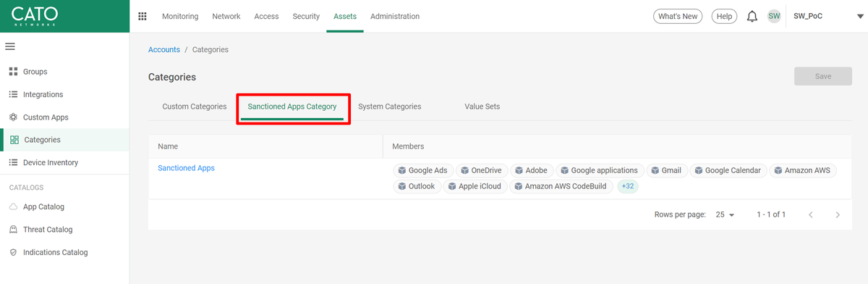Screen dimensions: 868x284
Task: Click the Indications Catalog shield icon
Action: tap(13, 253)
